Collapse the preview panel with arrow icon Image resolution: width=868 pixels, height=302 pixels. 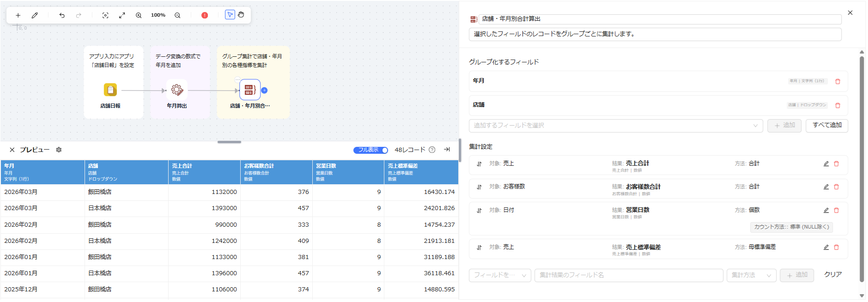click(447, 149)
